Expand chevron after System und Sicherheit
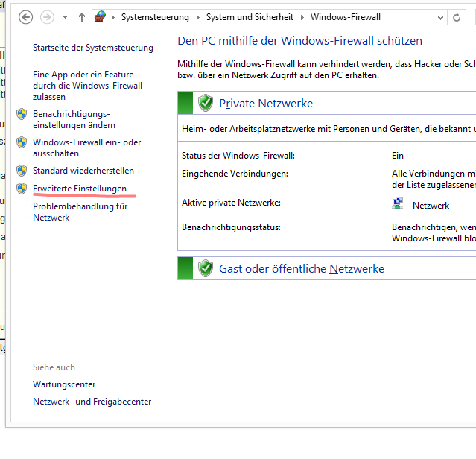This screenshot has height=459, width=476. pos(302,17)
